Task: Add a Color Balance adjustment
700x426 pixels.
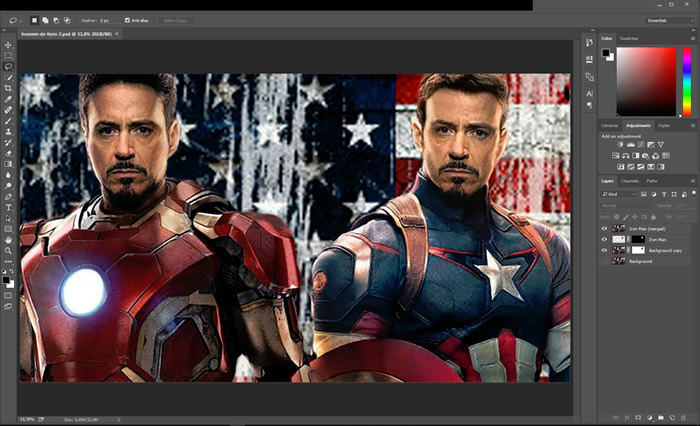Action: [x=625, y=156]
